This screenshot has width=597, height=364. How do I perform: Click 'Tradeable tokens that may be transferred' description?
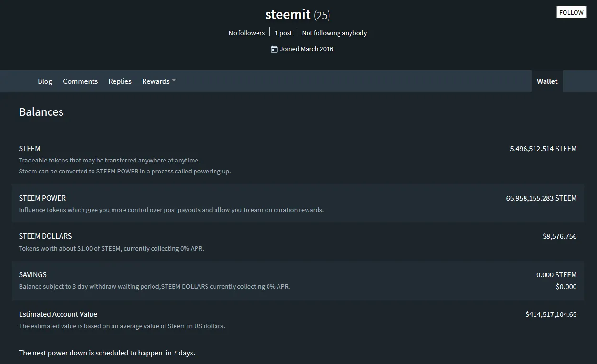[109, 161]
